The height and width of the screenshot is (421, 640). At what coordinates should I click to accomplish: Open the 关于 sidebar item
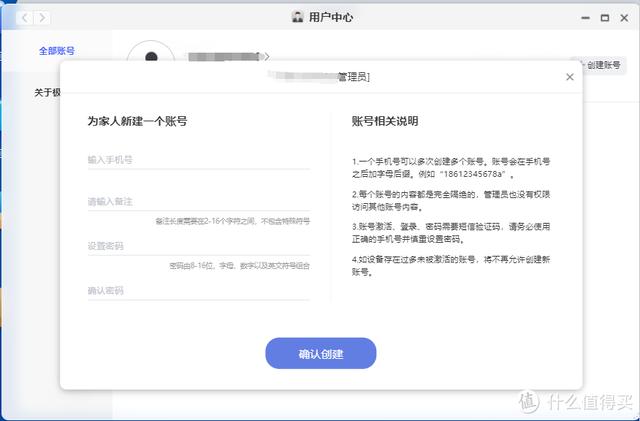click(47, 93)
